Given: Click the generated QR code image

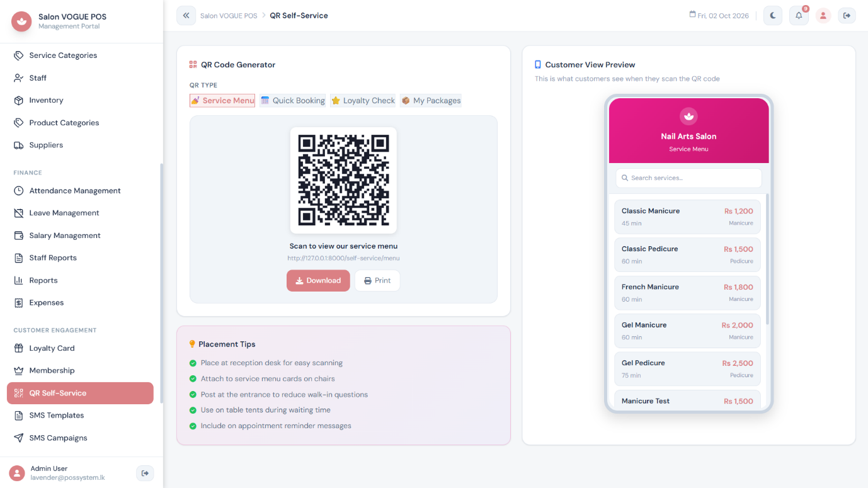Looking at the screenshot, I should tap(343, 181).
